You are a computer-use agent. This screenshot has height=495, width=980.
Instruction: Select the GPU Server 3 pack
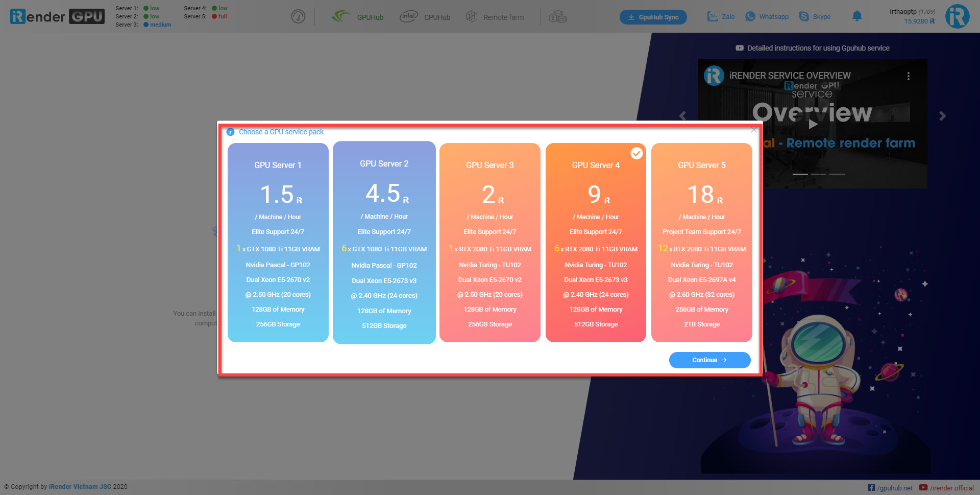click(x=489, y=242)
